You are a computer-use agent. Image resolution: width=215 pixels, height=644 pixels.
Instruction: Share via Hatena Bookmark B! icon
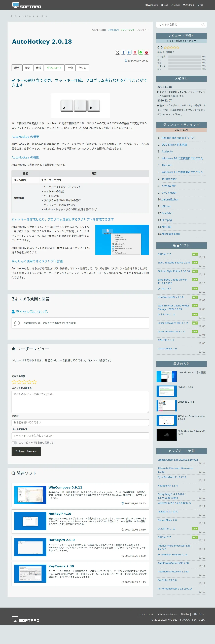[x=129, y=52]
